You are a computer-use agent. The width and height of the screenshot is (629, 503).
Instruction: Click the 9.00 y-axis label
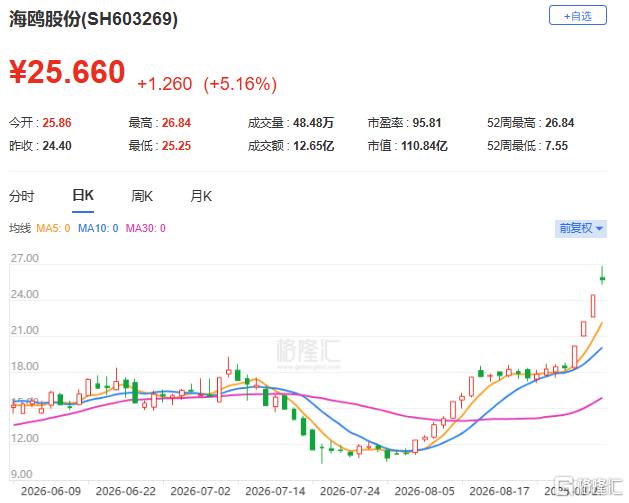21,474
